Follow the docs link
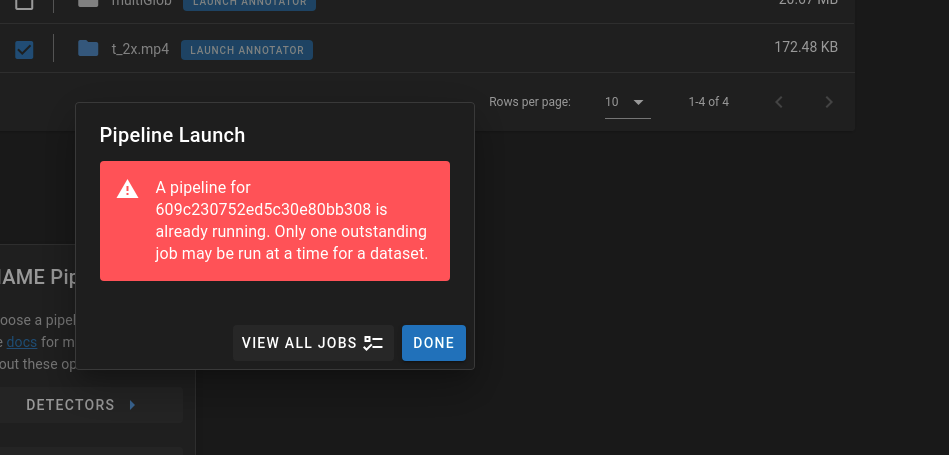This screenshot has height=455, width=949. point(22,342)
